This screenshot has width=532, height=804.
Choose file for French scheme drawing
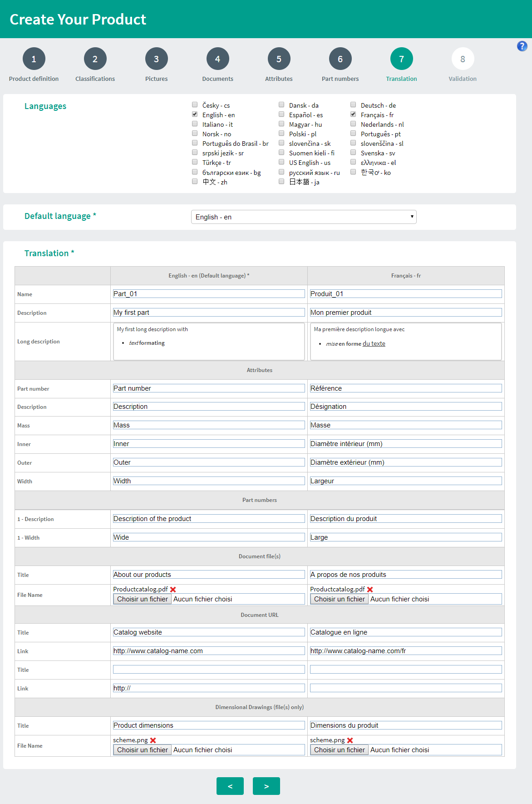pyautogui.click(x=340, y=750)
